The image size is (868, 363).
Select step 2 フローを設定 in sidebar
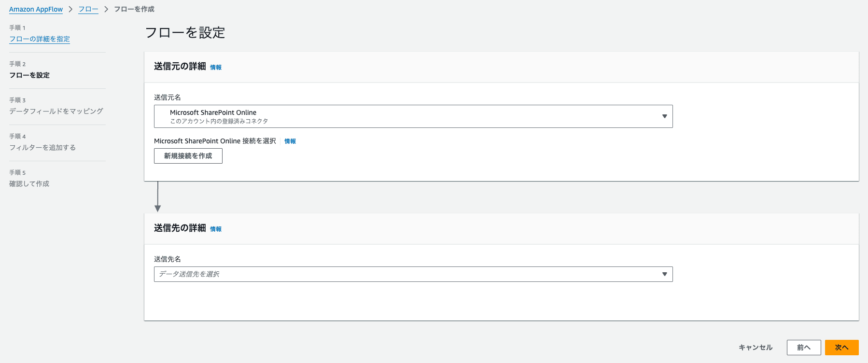coord(29,75)
